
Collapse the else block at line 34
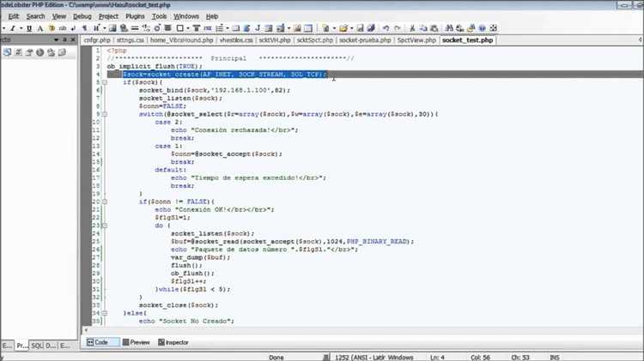(105, 314)
